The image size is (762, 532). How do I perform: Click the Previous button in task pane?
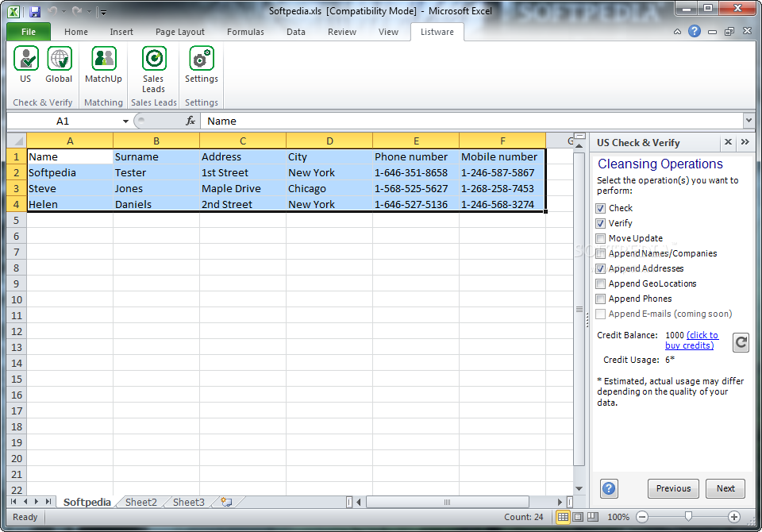pyautogui.click(x=673, y=488)
